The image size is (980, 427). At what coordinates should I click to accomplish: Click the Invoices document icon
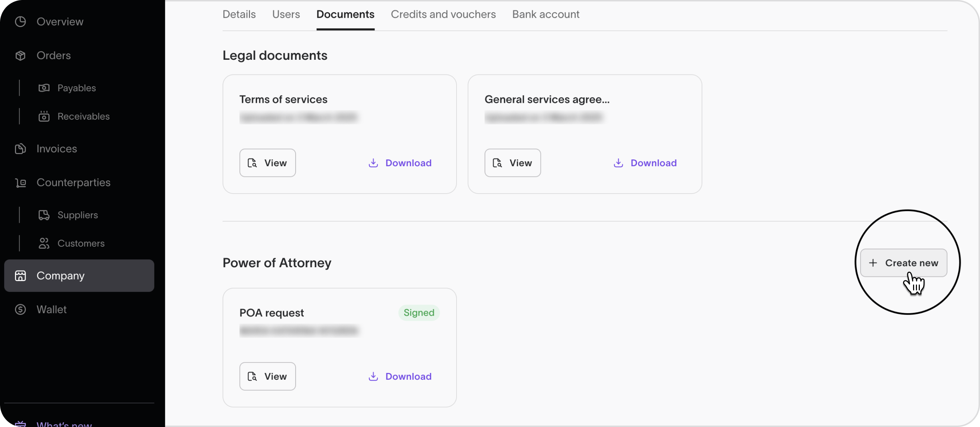click(x=21, y=149)
